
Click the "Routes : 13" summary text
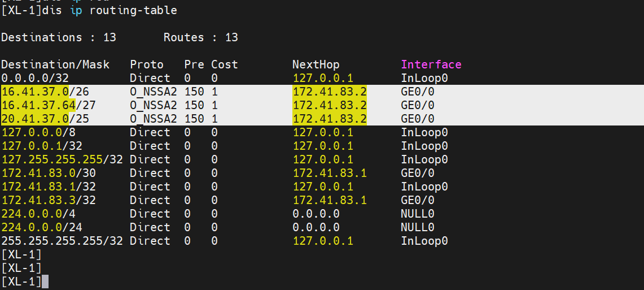pyautogui.click(x=200, y=37)
